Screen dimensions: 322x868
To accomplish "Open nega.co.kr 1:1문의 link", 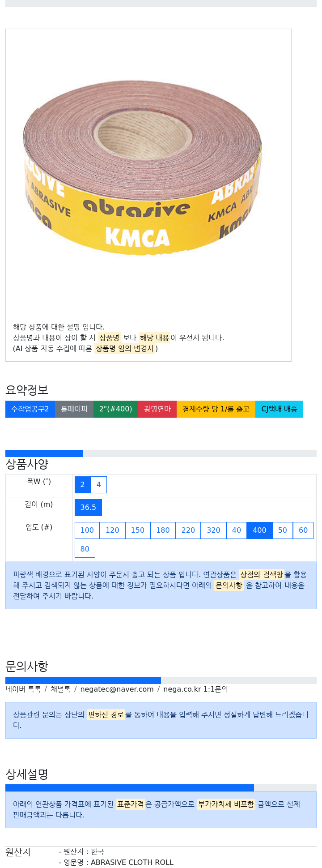I will (x=195, y=689).
